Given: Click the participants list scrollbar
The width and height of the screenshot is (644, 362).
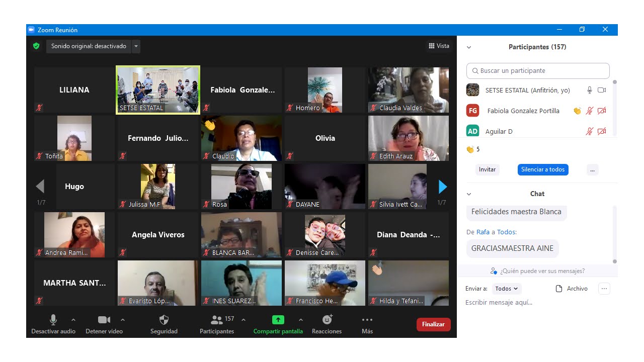Looking at the screenshot, I should 614,108.
